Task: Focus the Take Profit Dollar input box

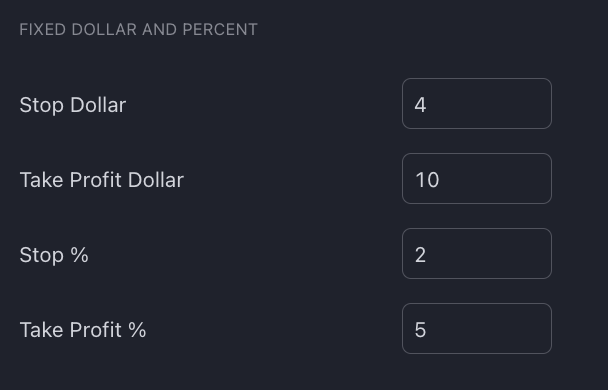Action: [x=477, y=178]
